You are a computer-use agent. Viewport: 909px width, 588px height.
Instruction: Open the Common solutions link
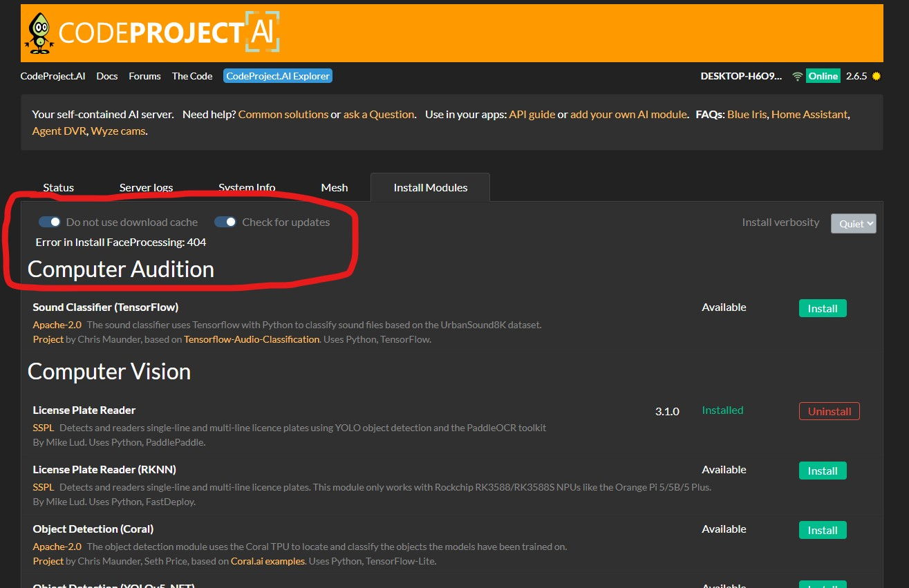point(283,114)
